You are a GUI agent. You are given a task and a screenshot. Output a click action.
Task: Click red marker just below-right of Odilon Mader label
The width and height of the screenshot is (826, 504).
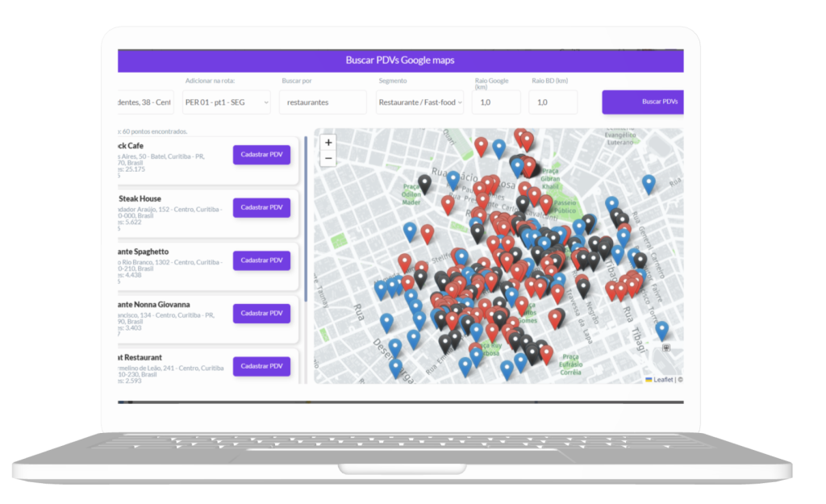(448, 204)
